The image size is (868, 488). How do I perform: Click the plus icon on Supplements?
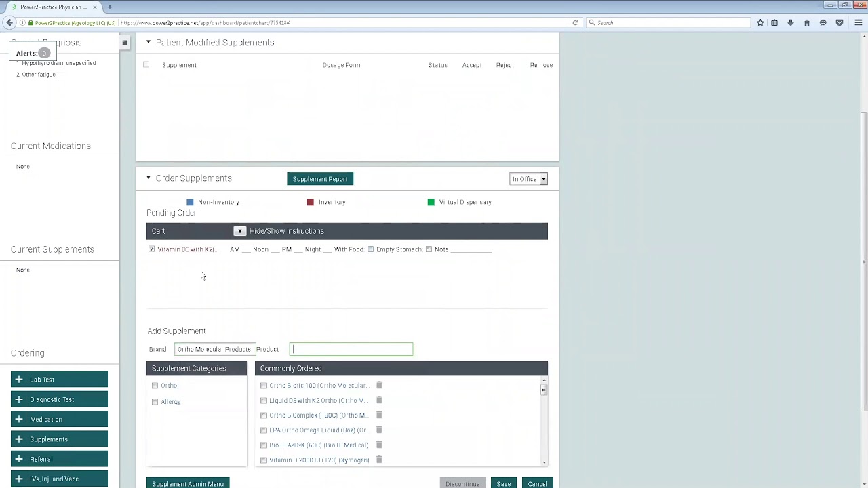[19, 439]
